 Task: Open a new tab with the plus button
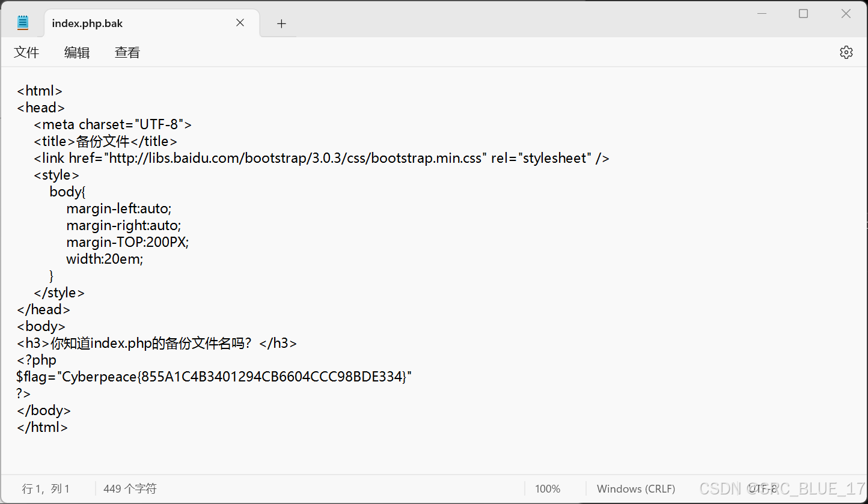(x=281, y=23)
